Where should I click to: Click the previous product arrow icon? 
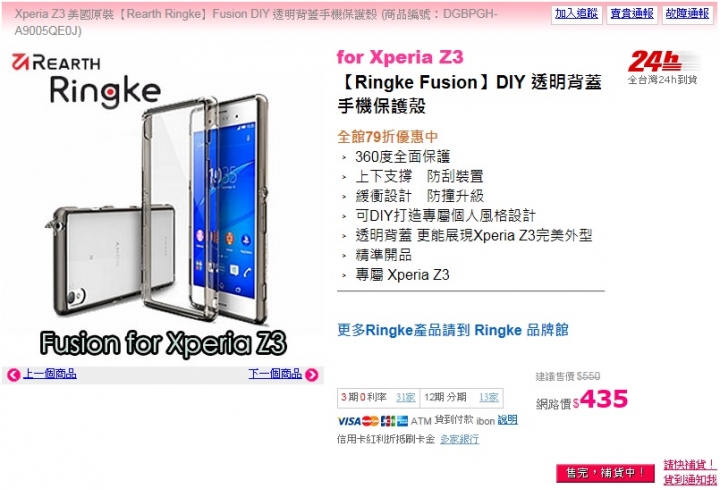click(x=13, y=375)
